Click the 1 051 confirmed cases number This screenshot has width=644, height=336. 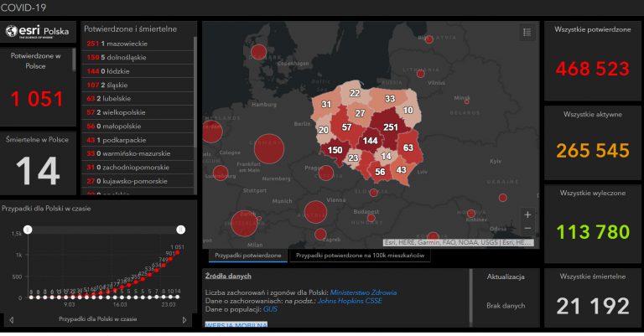[37, 99]
